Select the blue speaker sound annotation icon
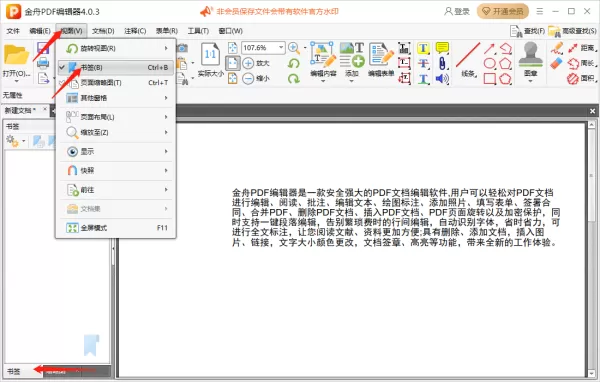 [x=442, y=79]
